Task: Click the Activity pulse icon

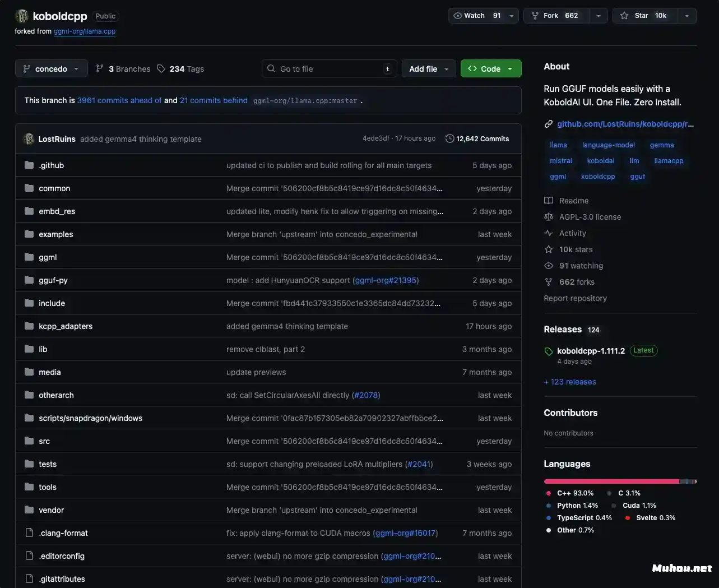Action: pyautogui.click(x=549, y=233)
